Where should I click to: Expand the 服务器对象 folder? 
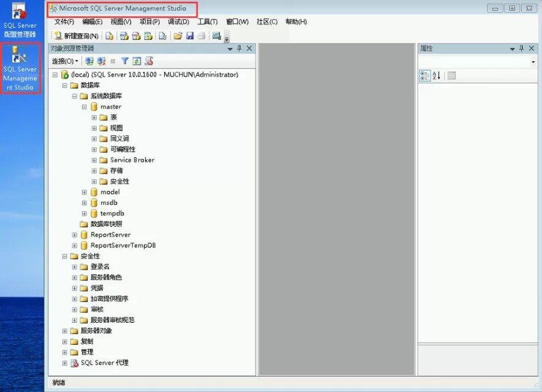click(65, 331)
